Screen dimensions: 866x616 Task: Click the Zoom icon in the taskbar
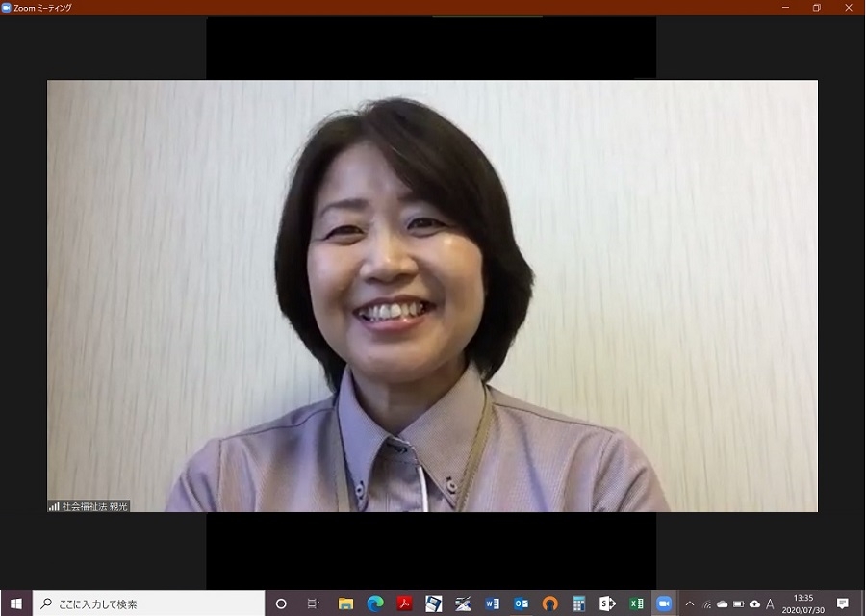point(664,603)
